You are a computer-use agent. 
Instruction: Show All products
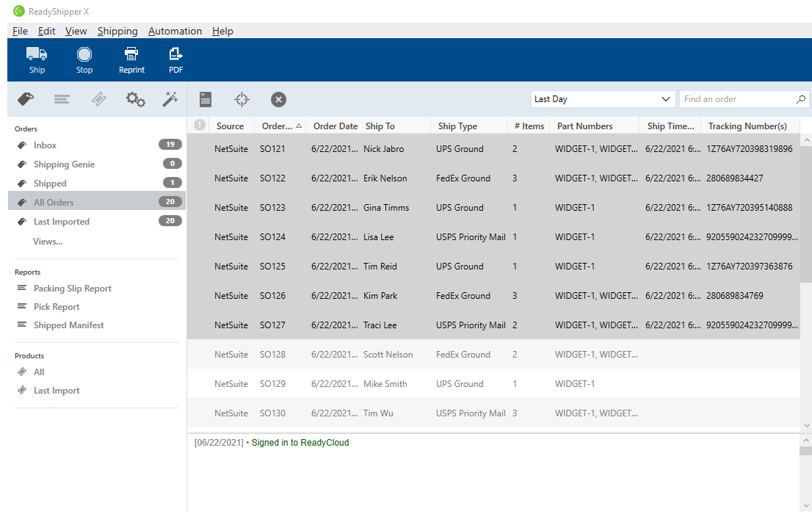(x=39, y=372)
